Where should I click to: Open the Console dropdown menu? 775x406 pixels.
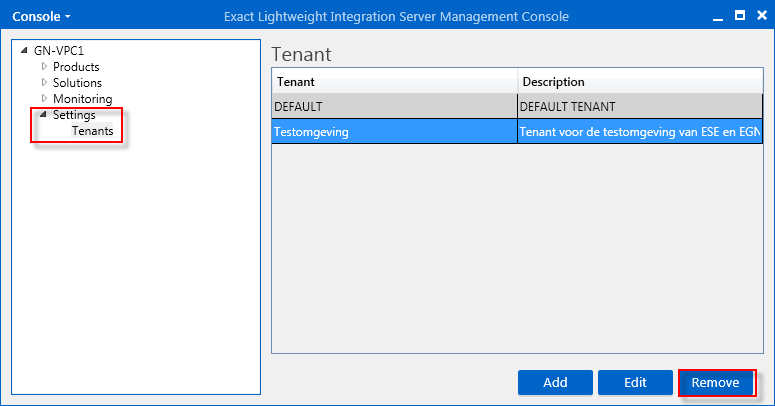(41, 16)
